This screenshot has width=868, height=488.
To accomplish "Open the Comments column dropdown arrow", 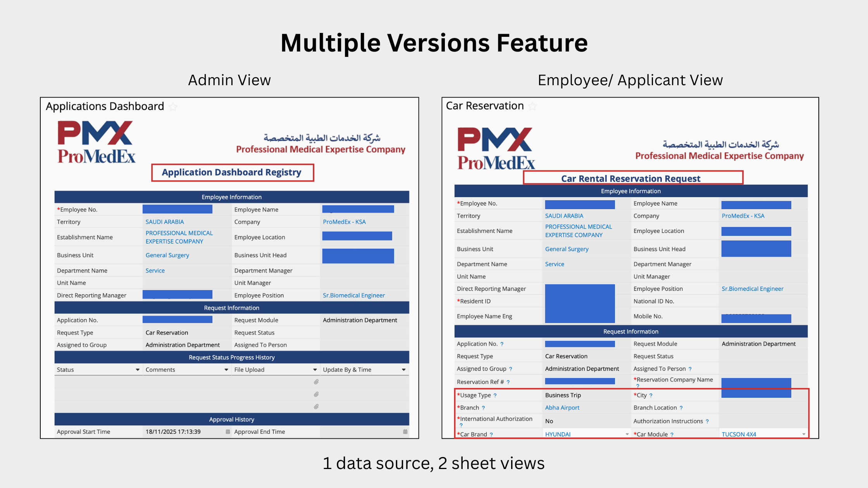I will pyautogui.click(x=226, y=370).
